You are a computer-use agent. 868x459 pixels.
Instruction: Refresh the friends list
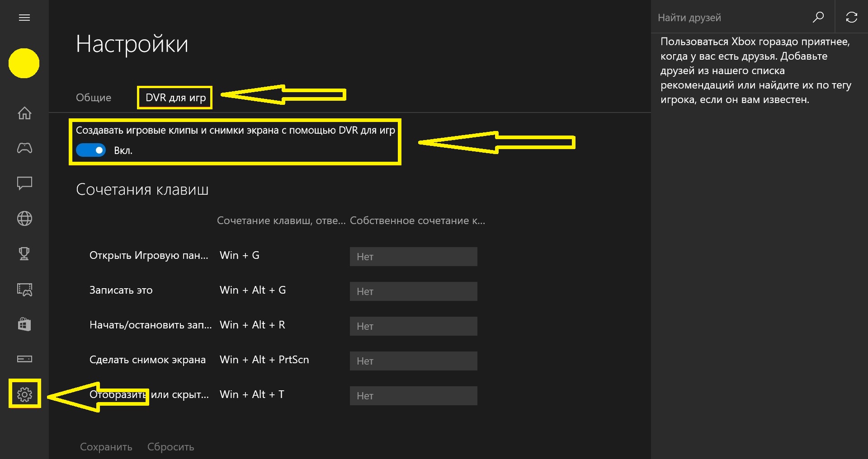852,17
